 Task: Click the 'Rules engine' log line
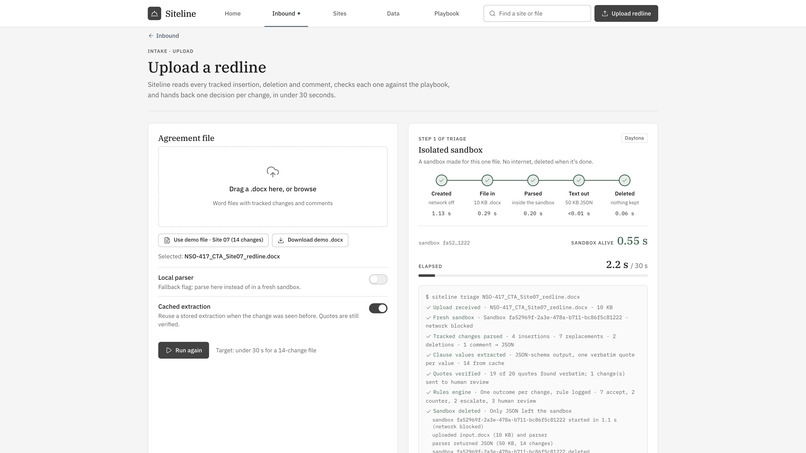tap(530, 396)
